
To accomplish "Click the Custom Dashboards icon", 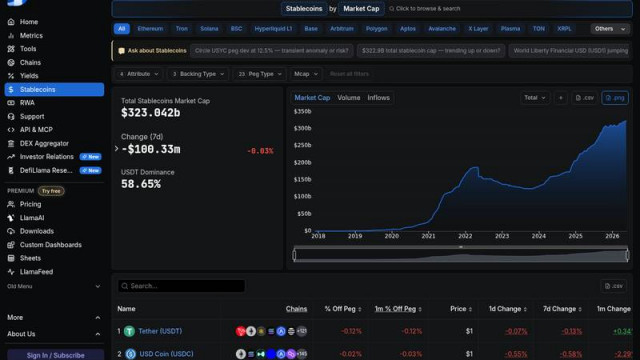I will (11, 245).
